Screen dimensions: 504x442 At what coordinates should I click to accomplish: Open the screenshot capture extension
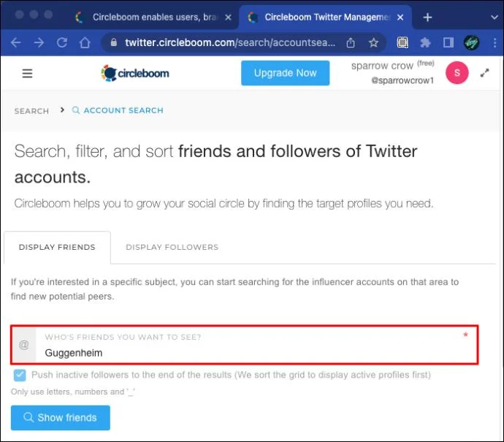[402, 42]
